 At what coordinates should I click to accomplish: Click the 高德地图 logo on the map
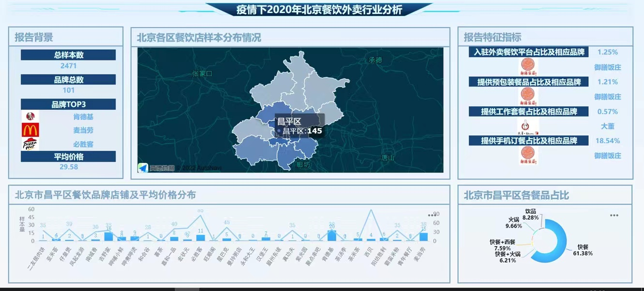156,168
